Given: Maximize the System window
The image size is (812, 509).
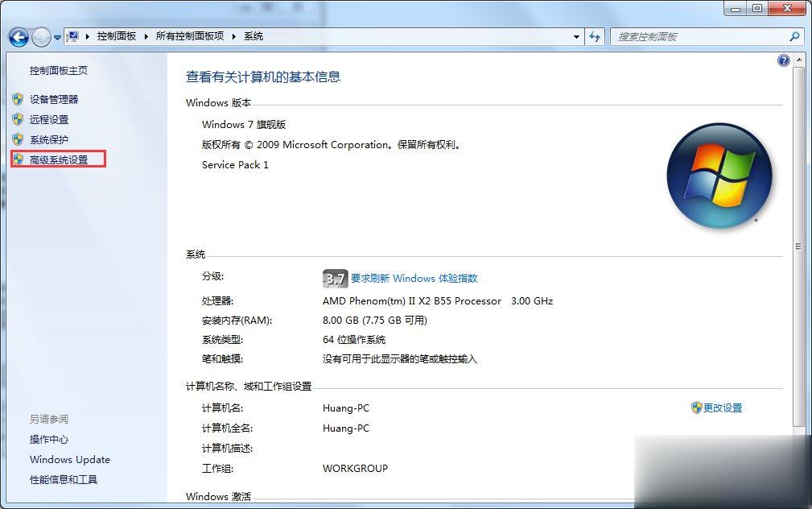Looking at the screenshot, I should pyautogui.click(x=757, y=8).
